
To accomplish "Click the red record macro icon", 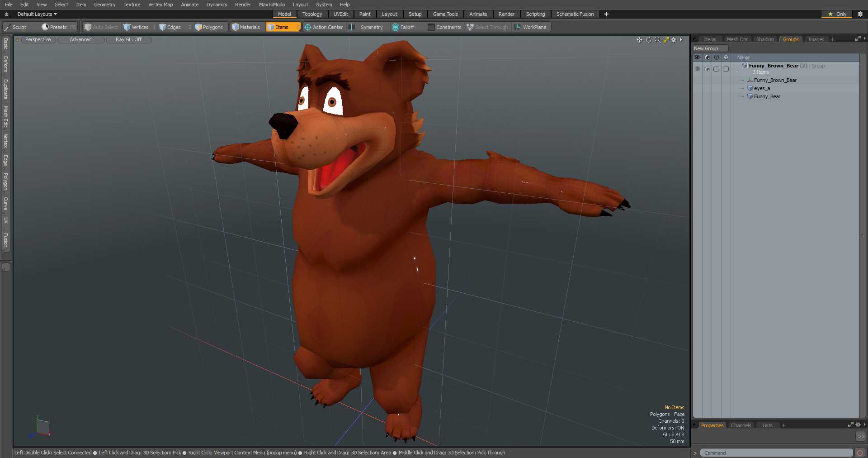I will pyautogui.click(x=860, y=453).
